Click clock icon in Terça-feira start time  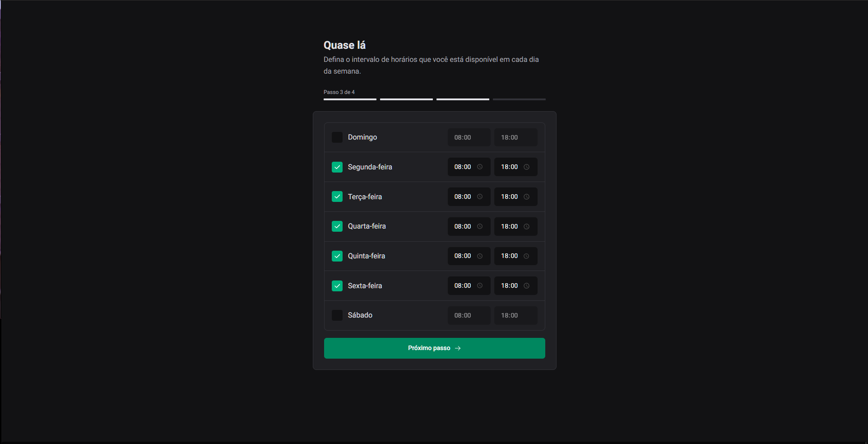tap(480, 197)
